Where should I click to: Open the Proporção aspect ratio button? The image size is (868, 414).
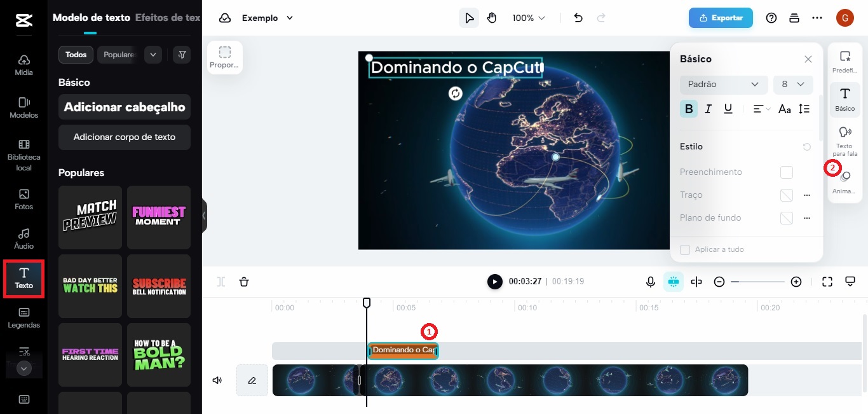click(225, 57)
